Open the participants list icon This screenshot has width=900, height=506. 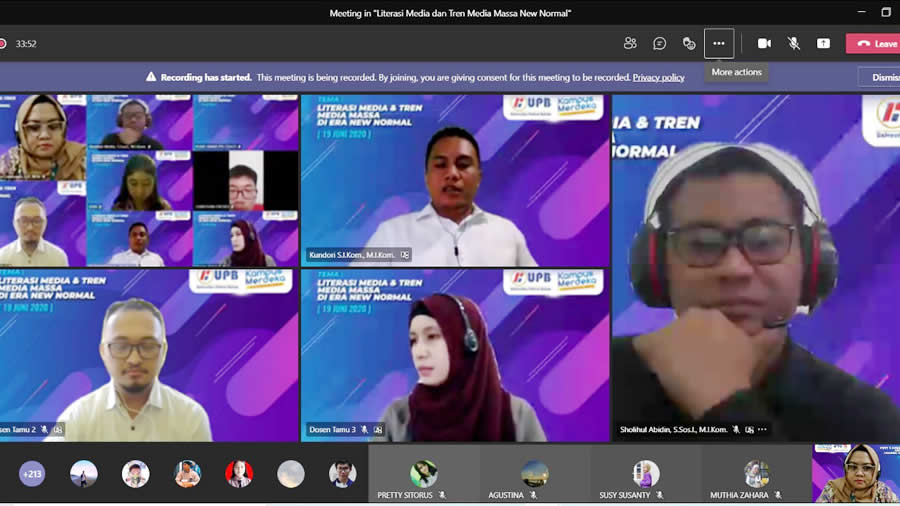(630, 43)
